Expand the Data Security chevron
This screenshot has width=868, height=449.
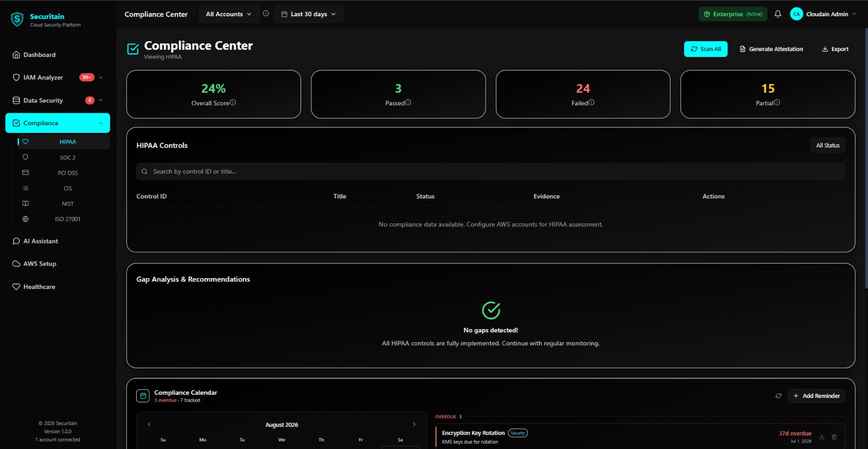100,100
